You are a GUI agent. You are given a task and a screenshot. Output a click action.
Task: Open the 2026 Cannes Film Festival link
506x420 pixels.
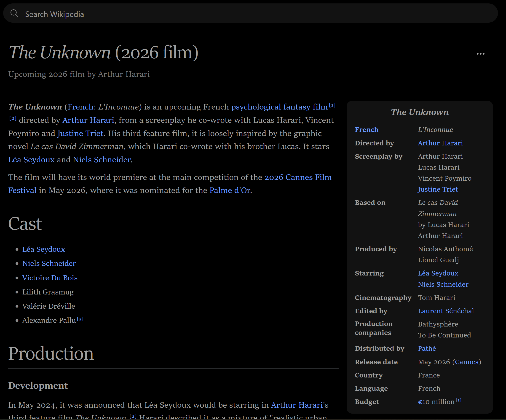click(x=298, y=177)
